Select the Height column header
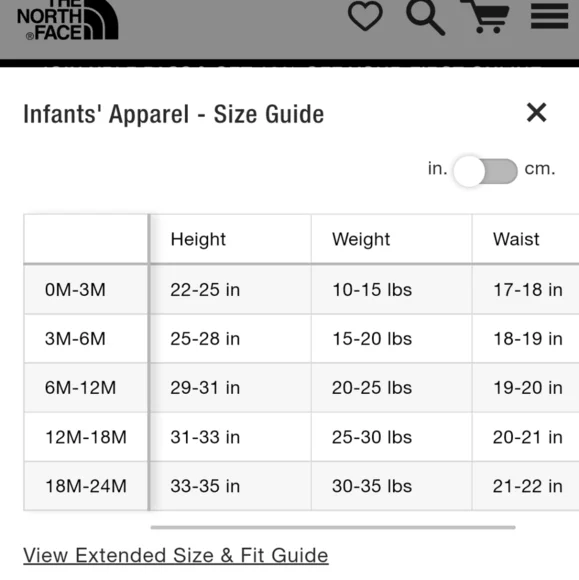This screenshot has height=580, width=579. click(198, 239)
